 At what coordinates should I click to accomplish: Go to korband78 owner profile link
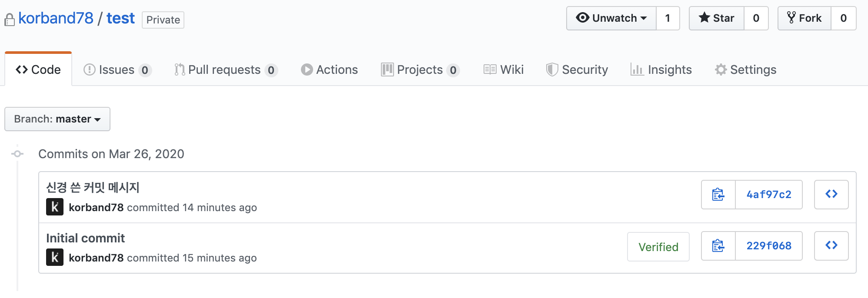click(x=56, y=18)
